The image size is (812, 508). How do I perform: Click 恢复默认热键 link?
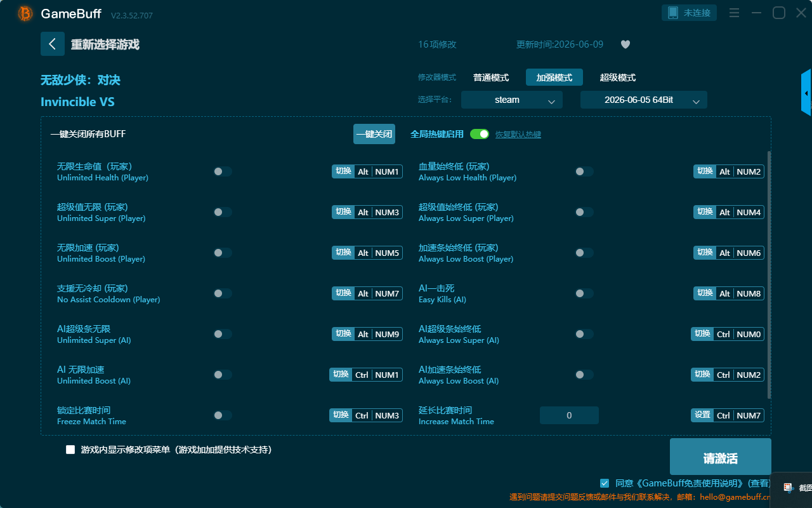518,135
